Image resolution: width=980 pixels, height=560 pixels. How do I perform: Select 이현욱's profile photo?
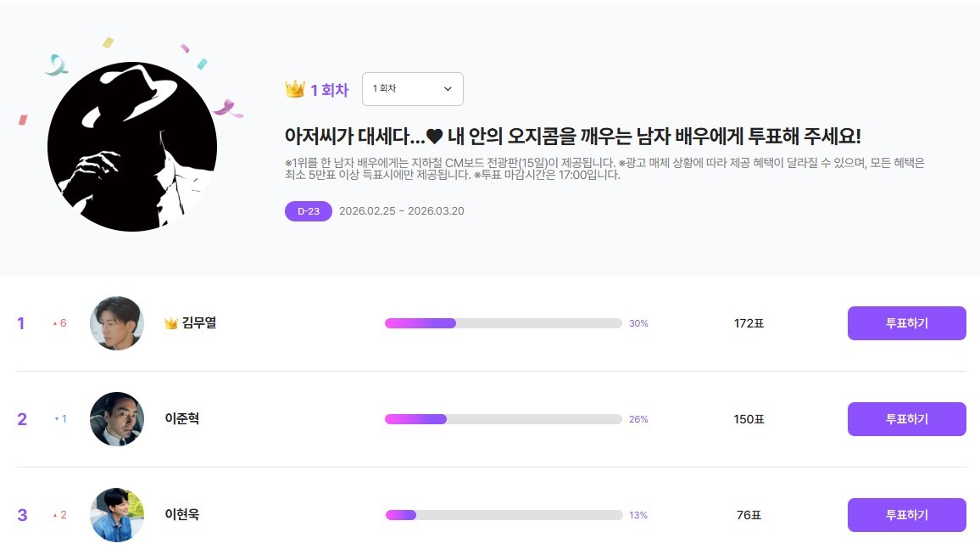(x=117, y=515)
